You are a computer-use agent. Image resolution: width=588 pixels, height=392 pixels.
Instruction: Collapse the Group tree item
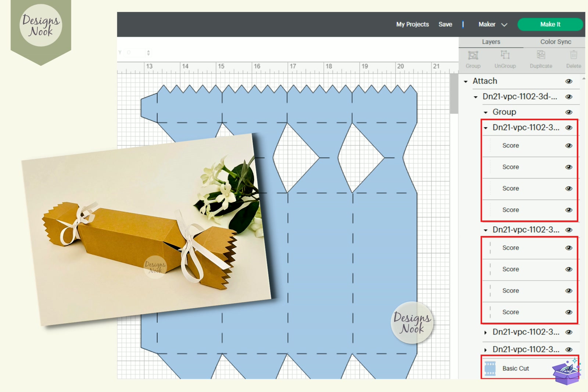click(x=485, y=112)
